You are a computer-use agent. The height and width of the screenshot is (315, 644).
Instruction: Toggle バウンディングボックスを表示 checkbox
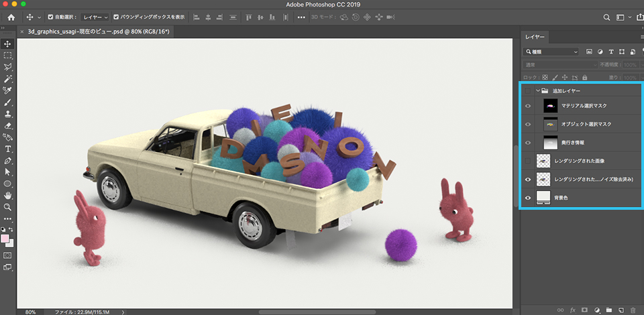(117, 17)
